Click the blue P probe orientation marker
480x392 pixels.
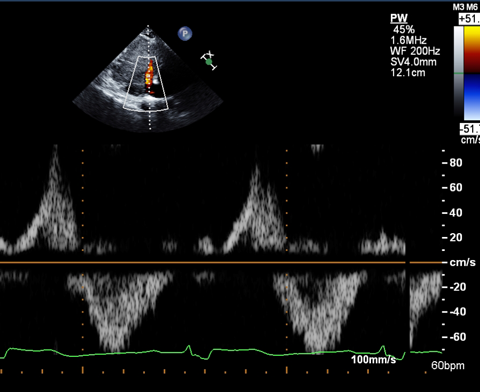pos(185,34)
